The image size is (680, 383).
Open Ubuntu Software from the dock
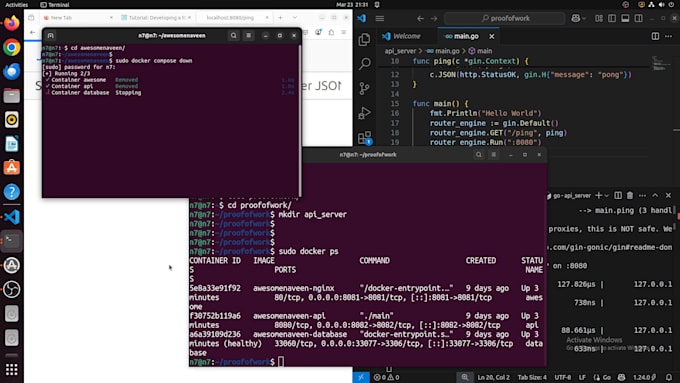click(12, 167)
